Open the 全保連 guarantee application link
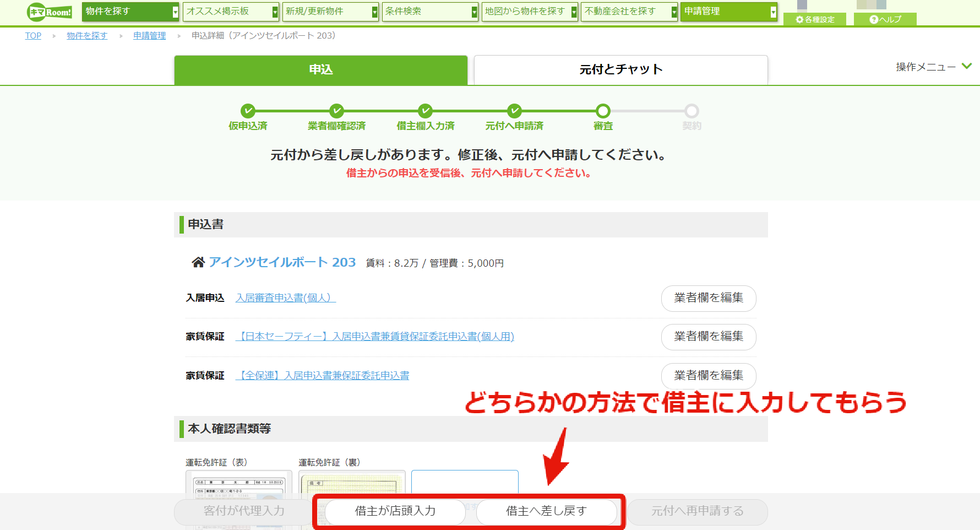Image resolution: width=980 pixels, height=530 pixels. pos(322,375)
